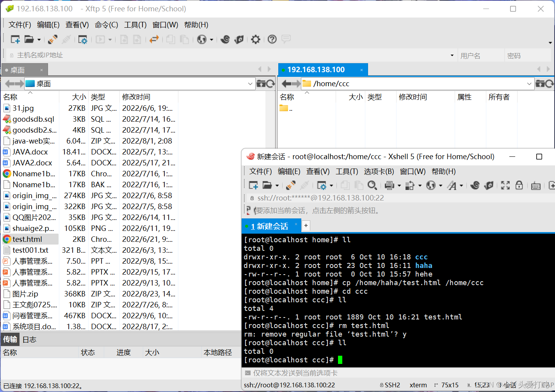Expand the Print dropdown arrow in Xshell toolbar
This screenshot has width=555, height=392.
399,186
